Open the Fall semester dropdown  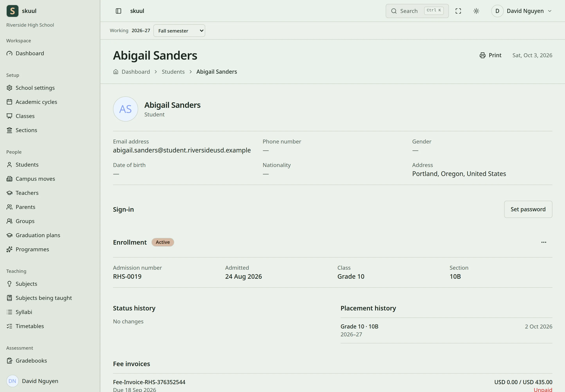click(x=179, y=31)
